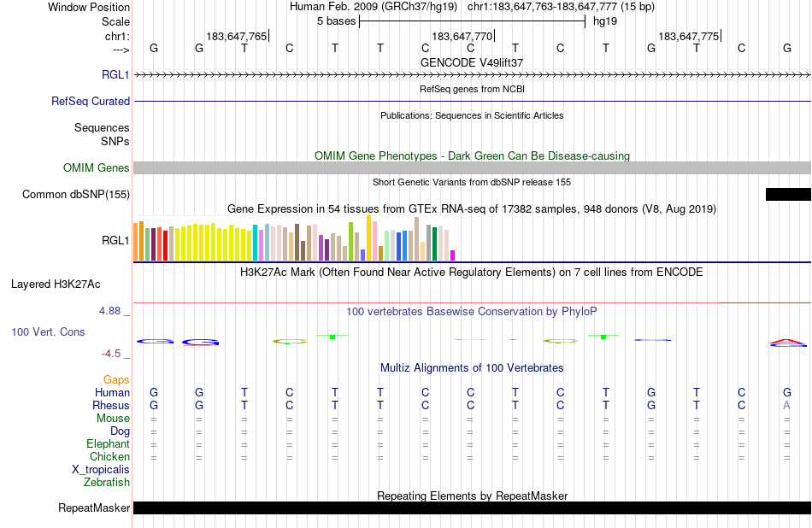The height and width of the screenshot is (528, 812).
Task: Open 'Publications: Sequences in Scientific Articles' title
Action: pos(472,115)
